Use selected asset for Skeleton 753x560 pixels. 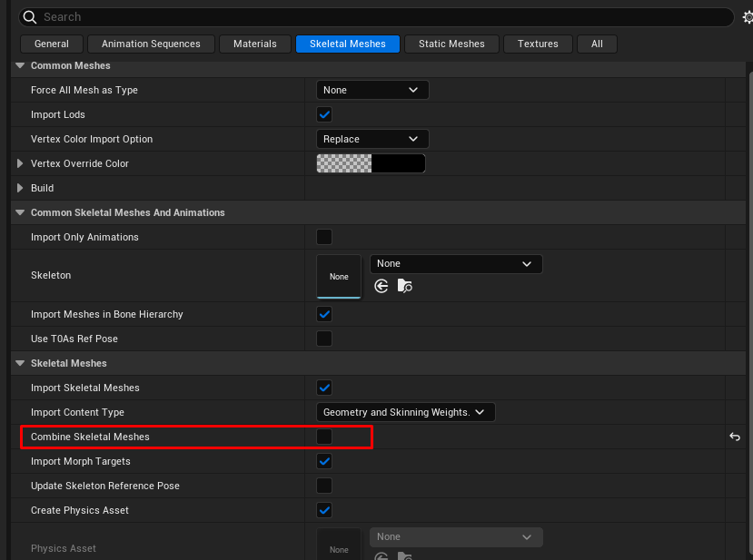[381, 286]
